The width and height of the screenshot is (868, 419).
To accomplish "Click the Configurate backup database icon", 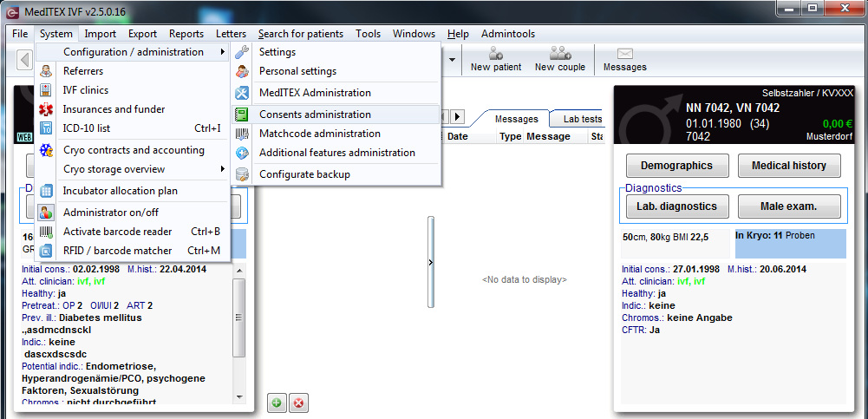I will click(243, 174).
